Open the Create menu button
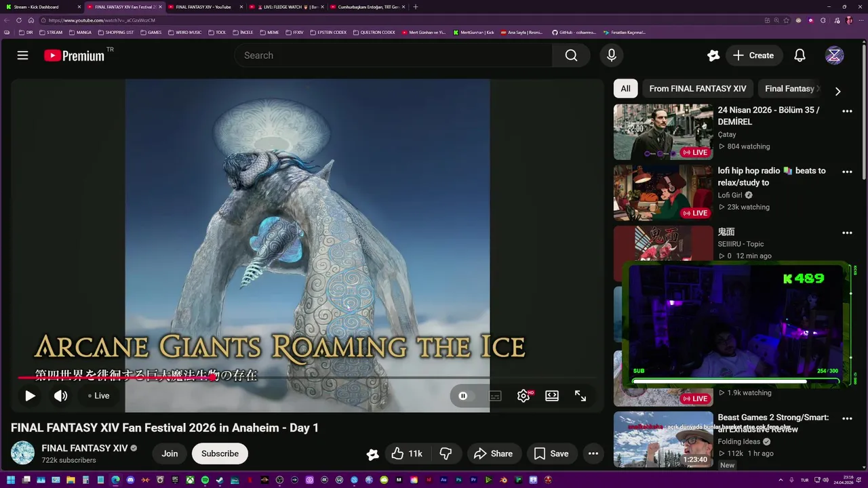Image resolution: width=868 pixels, height=488 pixels. coord(753,56)
